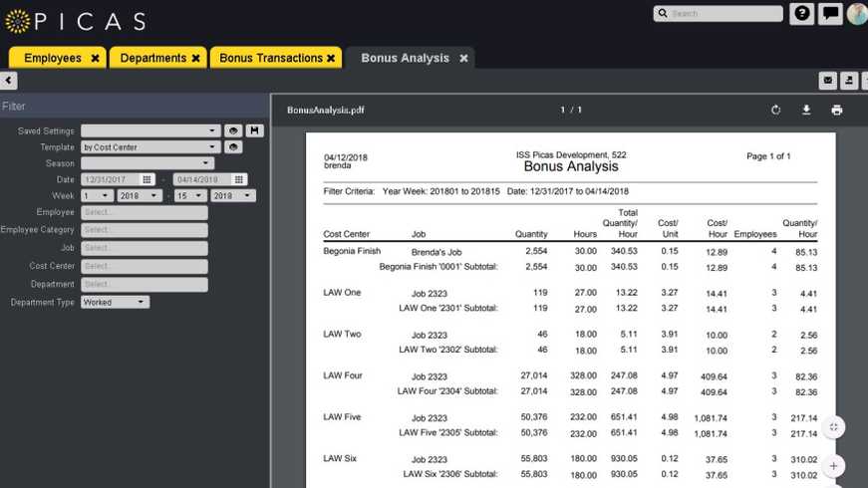This screenshot has height=488, width=868.
Task: Click the Employee select field
Action: (145, 212)
